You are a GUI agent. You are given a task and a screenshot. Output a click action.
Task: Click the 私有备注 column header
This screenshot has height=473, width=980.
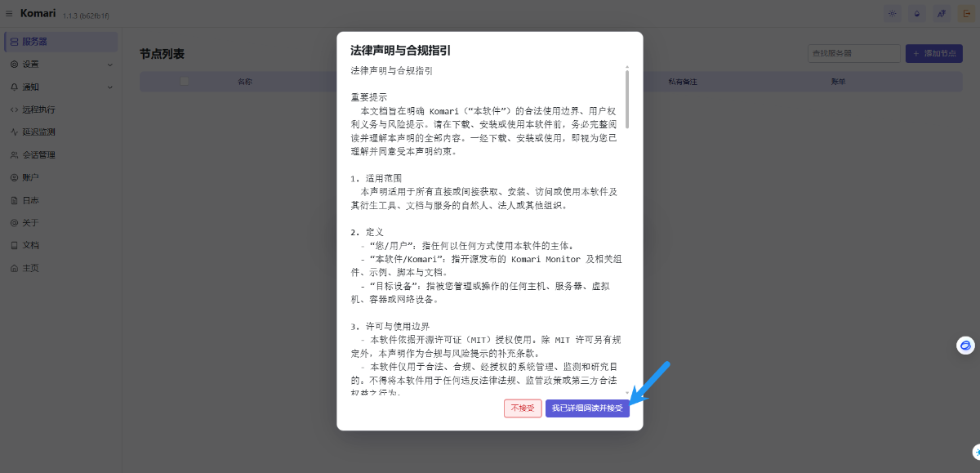(682, 82)
